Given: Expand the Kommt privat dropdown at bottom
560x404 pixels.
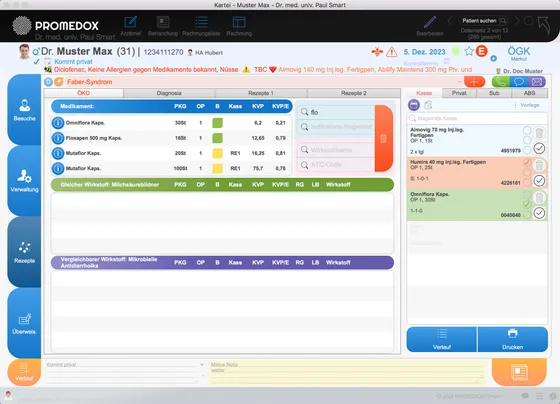Looking at the screenshot, I should pyautogui.click(x=202, y=365).
